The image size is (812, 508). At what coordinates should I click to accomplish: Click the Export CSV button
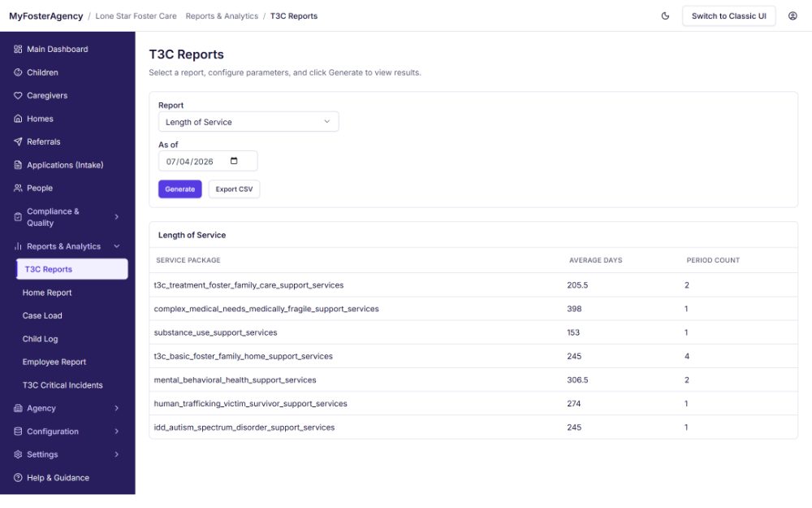pos(234,189)
